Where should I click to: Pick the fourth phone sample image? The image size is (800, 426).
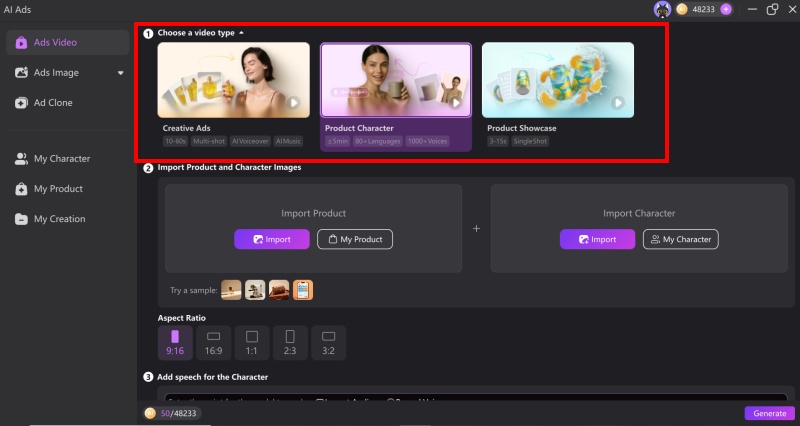tap(303, 290)
